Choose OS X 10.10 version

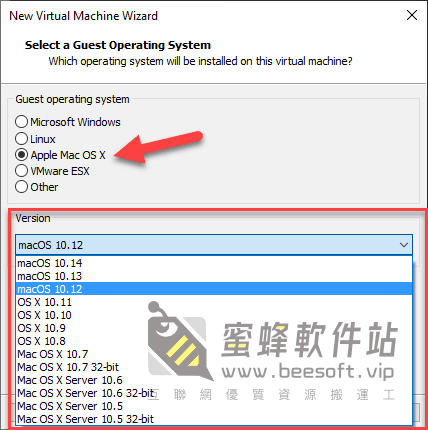214,315
